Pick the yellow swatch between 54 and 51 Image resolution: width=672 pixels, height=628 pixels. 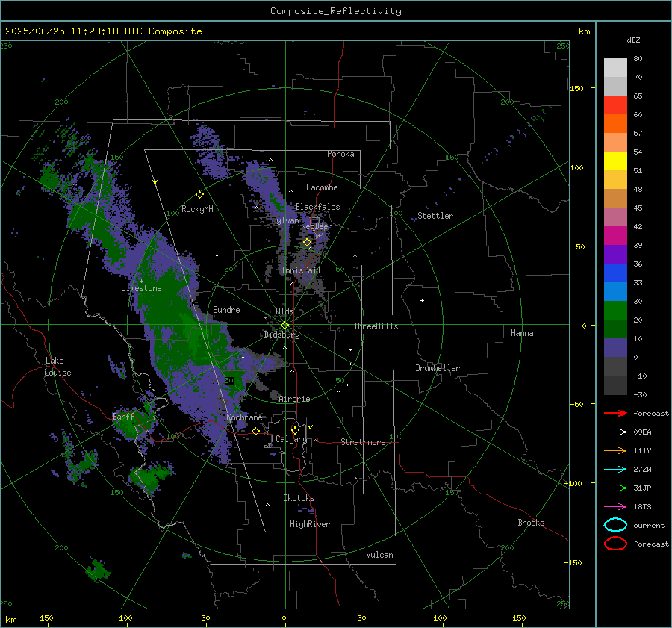pyautogui.click(x=615, y=161)
